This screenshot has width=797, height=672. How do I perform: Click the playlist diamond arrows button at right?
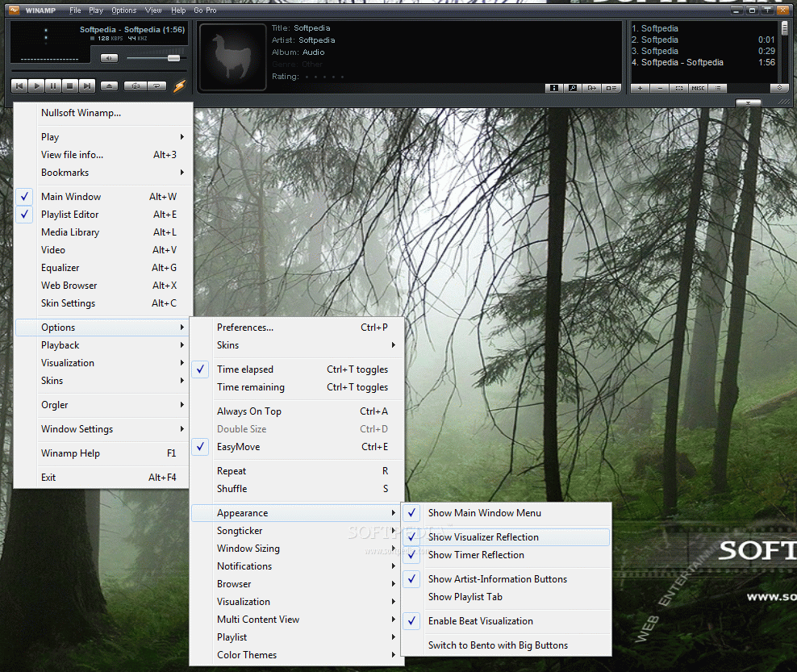tap(779, 88)
